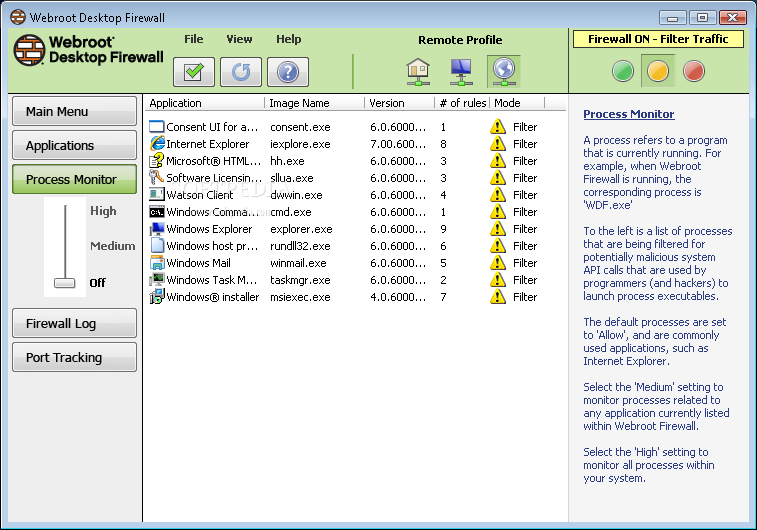Select the rundll32.exe image name cell
The width and height of the screenshot is (757, 530).
click(300, 246)
